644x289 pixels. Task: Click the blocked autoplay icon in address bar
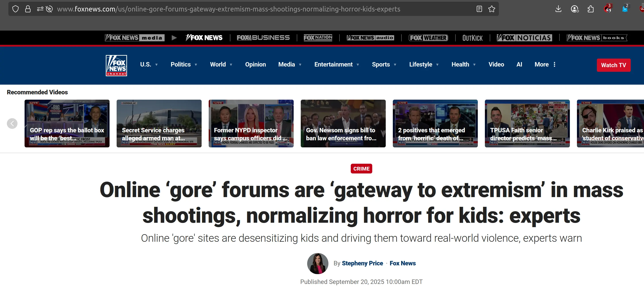(49, 9)
